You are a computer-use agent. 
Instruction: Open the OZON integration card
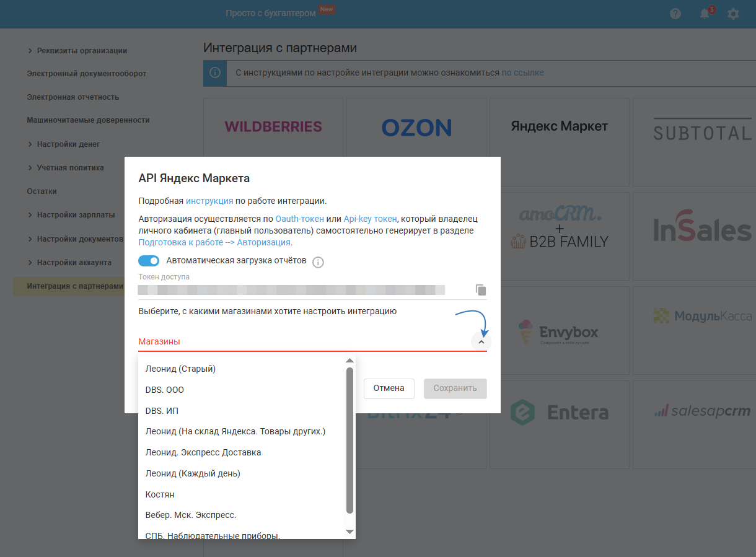(416, 128)
